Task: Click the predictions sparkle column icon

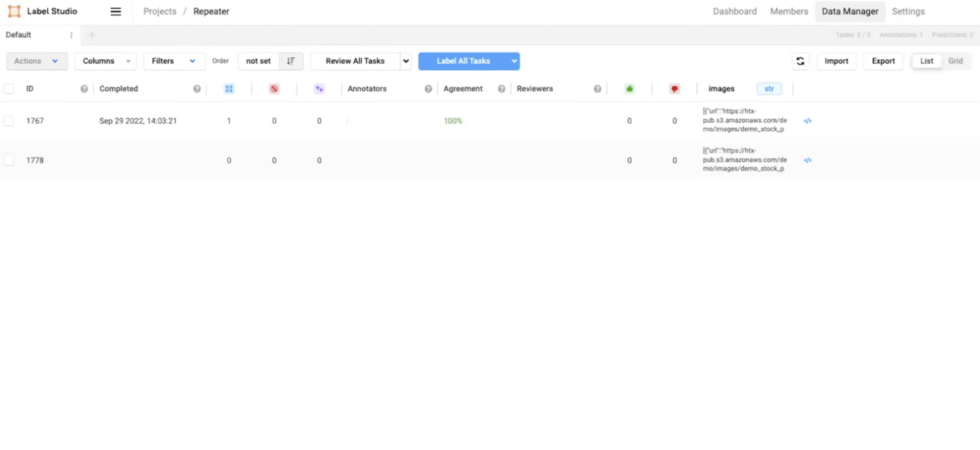Action: [x=319, y=89]
